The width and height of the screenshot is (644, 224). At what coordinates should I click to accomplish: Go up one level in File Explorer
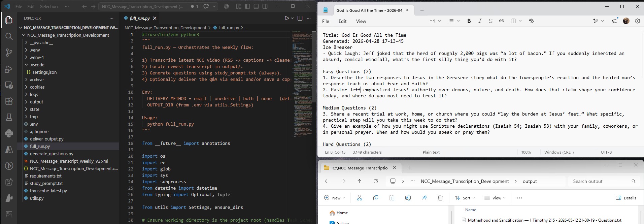pyautogui.click(x=360, y=181)
